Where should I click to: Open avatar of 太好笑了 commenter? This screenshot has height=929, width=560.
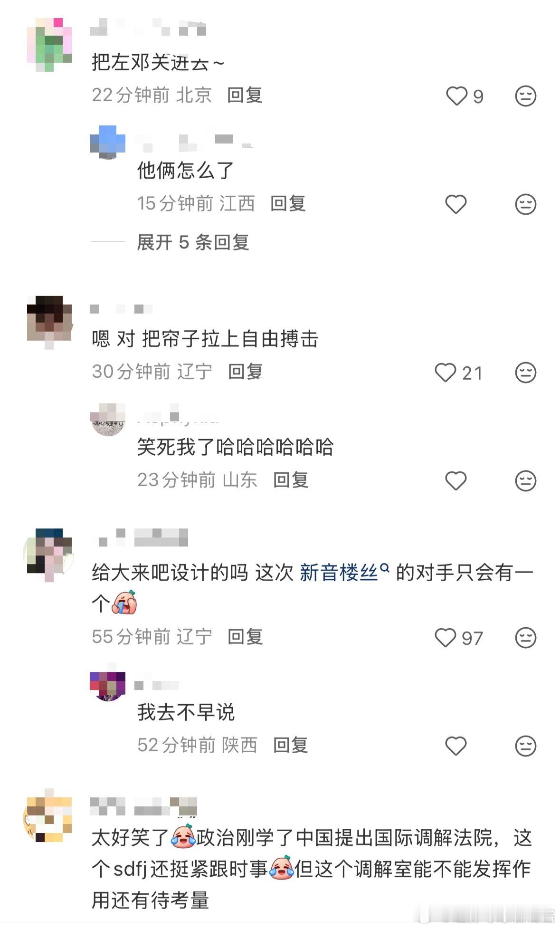pos(47,817)
